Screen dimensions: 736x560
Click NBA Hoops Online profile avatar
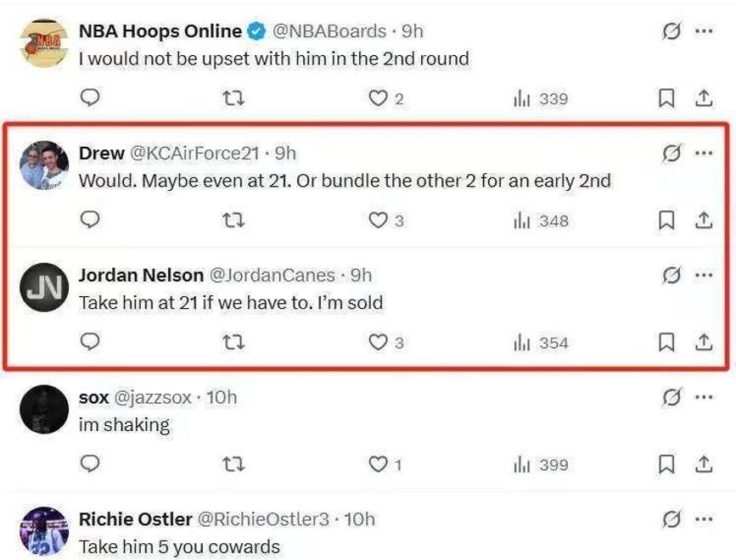tap(44, 43)
